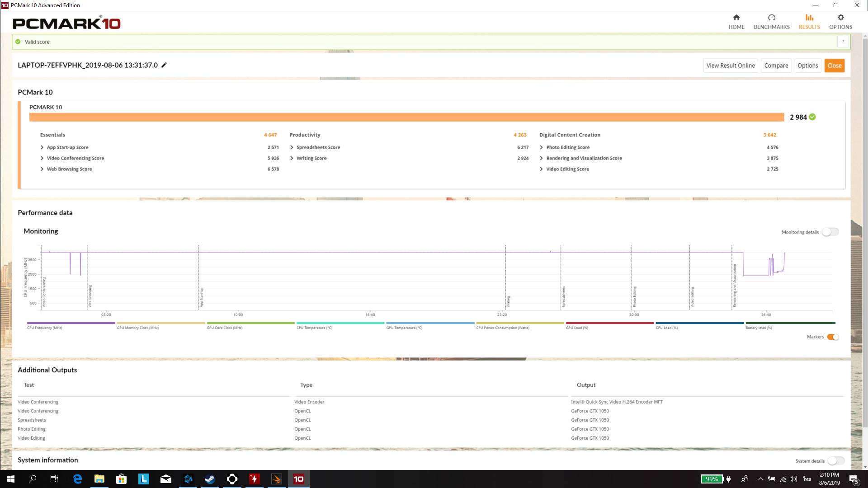Click the battery 99% indicator

point(712,479)
